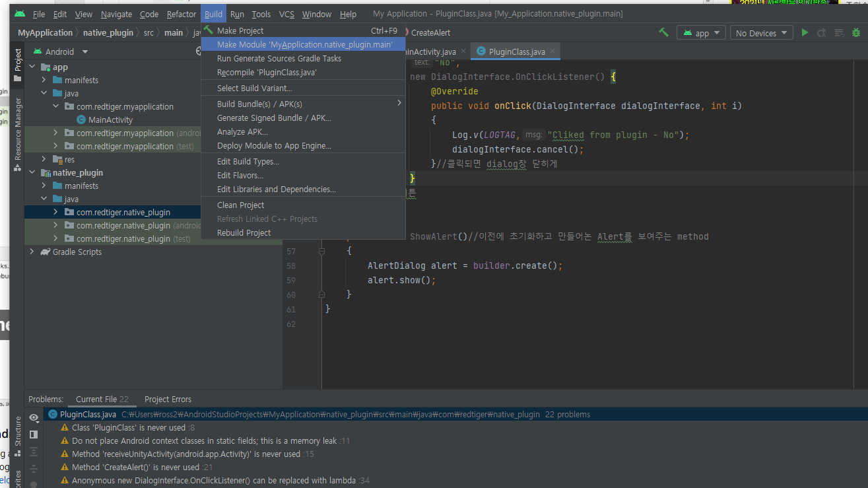Switch to the Current File problems tab
Image resolution: width=868 pixels, height=488 pixels.
[x=102, y=399]
